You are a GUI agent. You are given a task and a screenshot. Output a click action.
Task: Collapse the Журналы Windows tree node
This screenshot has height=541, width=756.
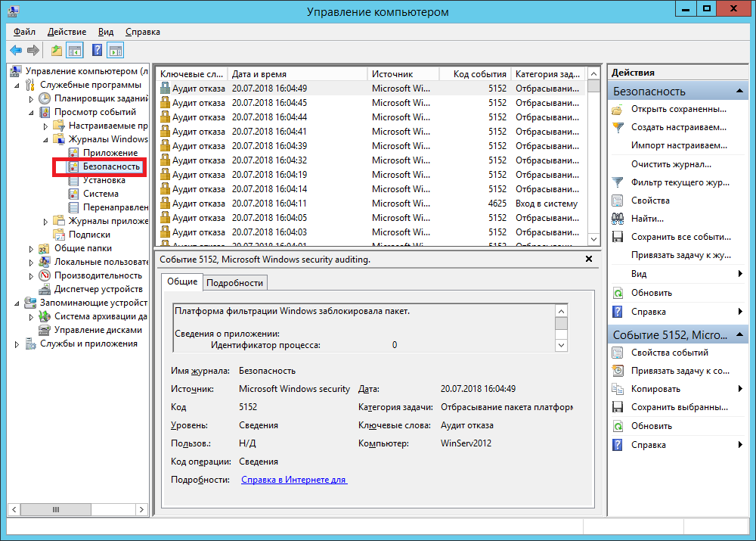(45, 140)
